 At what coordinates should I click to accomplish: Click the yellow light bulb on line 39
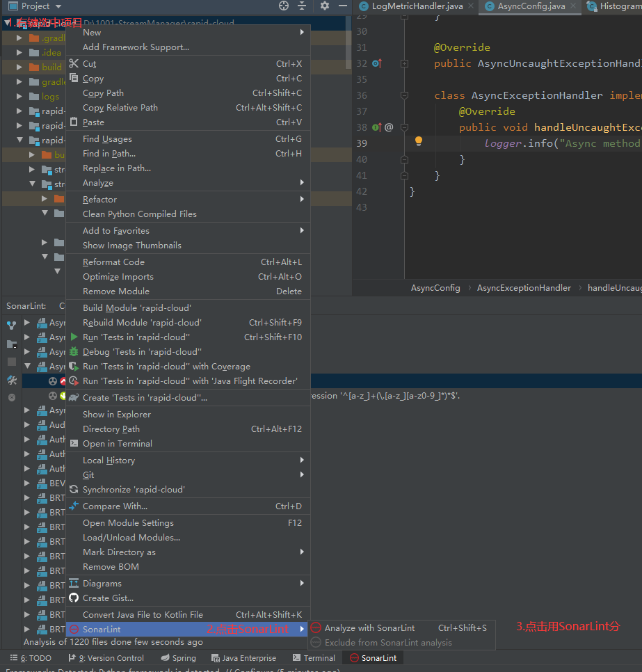tap(418, 141)
